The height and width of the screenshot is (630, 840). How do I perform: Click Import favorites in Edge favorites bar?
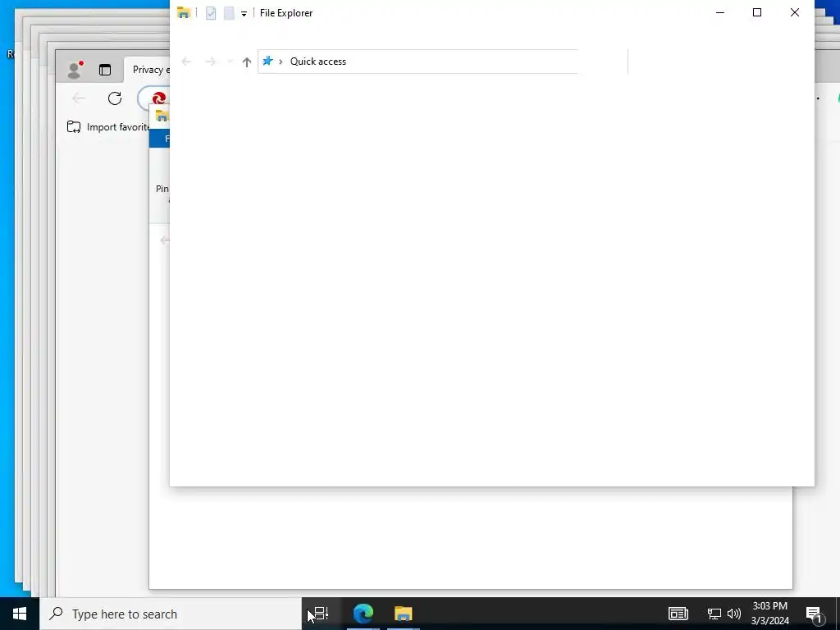point(108,127)
